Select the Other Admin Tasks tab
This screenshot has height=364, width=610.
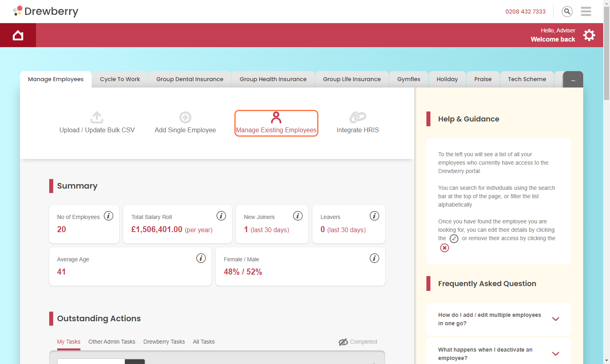click(x=112, y=342)
